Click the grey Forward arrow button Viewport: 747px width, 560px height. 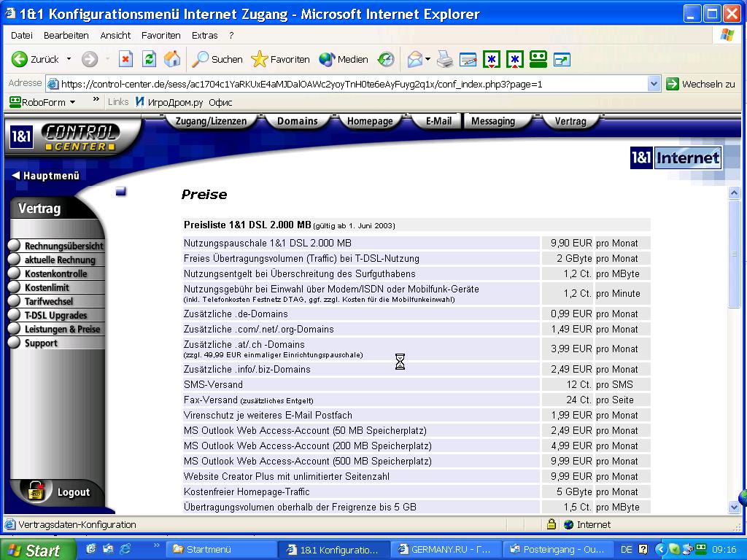pyautogui.click(x=90, y=60)
